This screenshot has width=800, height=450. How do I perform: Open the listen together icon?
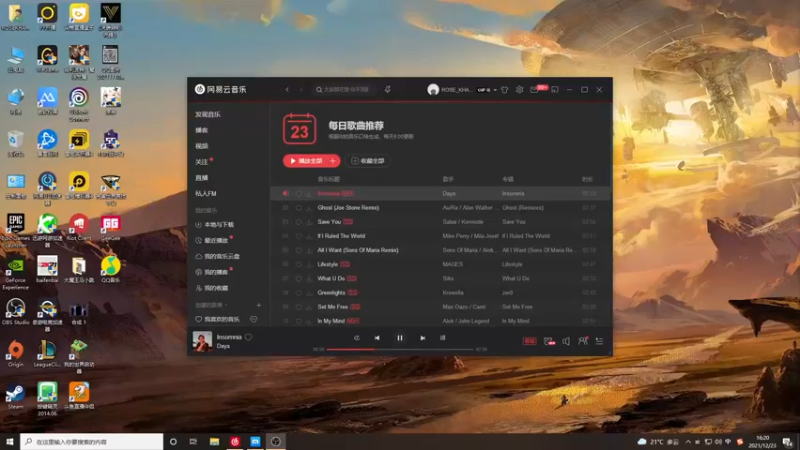583,341
